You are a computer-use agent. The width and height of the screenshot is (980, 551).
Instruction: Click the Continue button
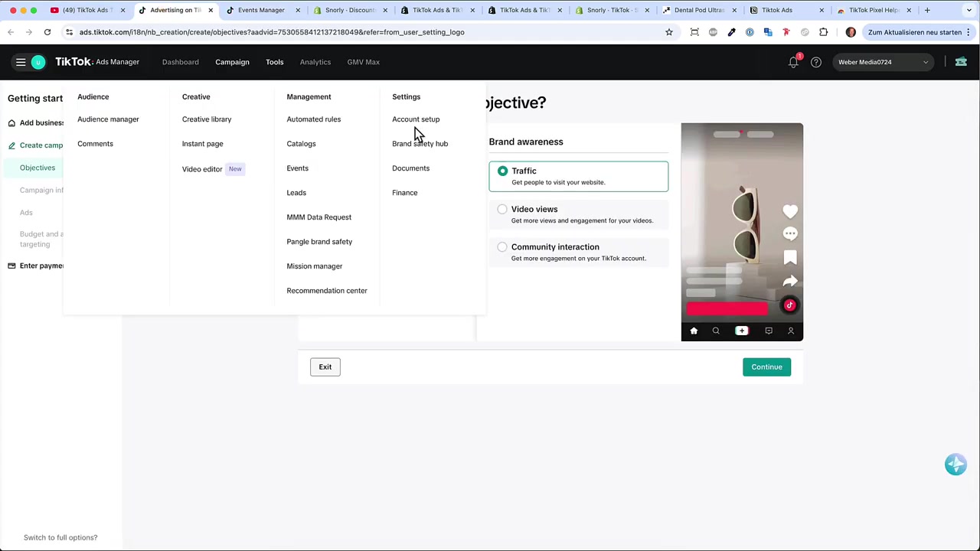click(766, 367)
